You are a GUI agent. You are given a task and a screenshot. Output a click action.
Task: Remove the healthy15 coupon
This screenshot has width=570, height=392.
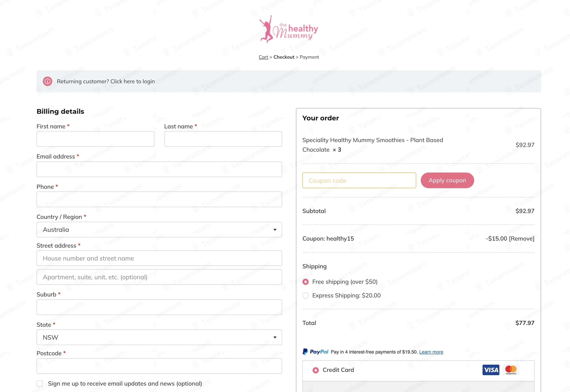pos(521,238)
